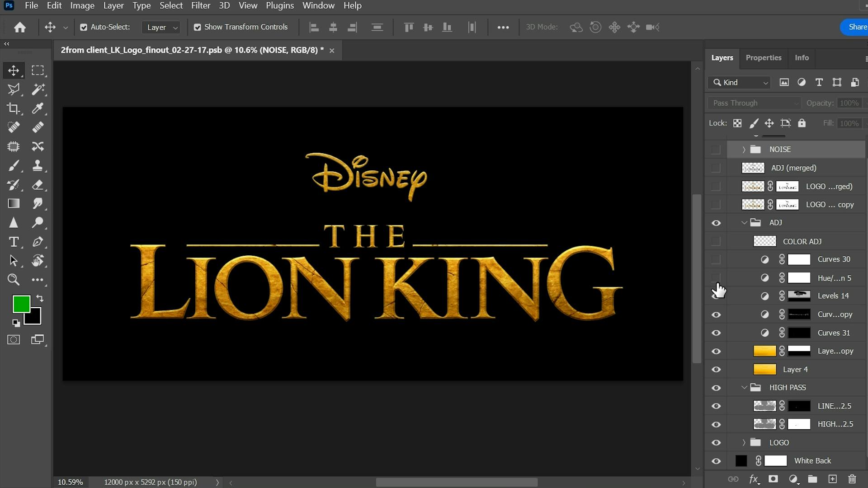Click the green foreground color swatch

(21, 304)
